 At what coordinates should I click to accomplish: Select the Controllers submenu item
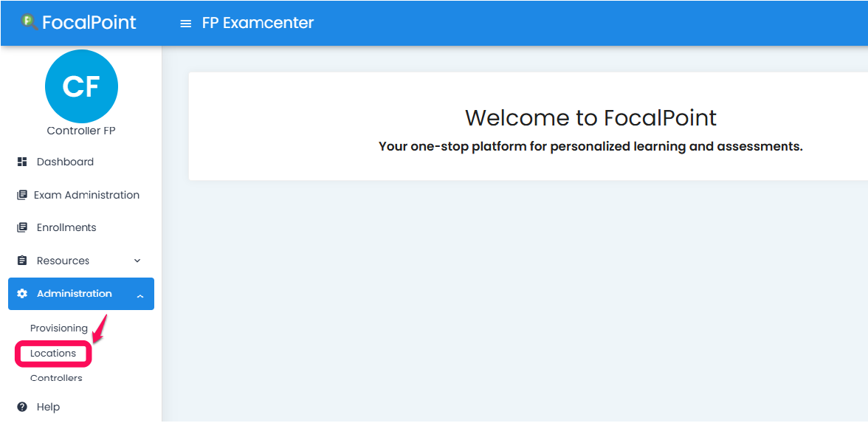pyautogui.click(x=56, y=378)
